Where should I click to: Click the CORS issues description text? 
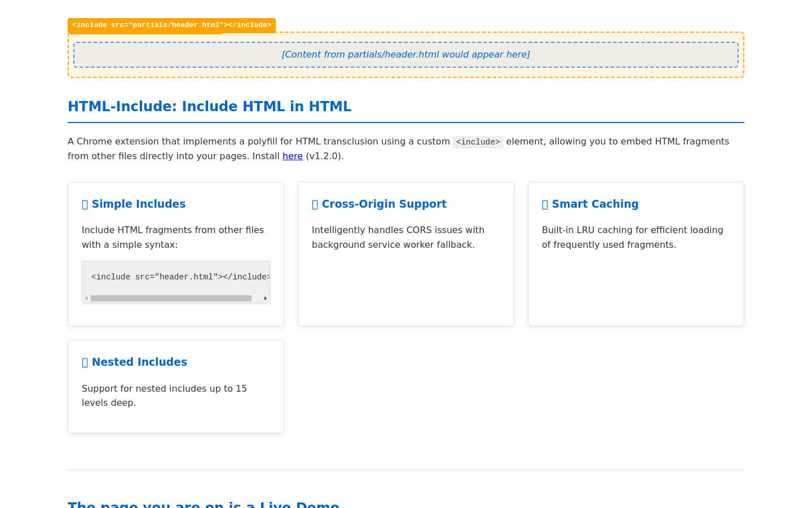[398, 238]
